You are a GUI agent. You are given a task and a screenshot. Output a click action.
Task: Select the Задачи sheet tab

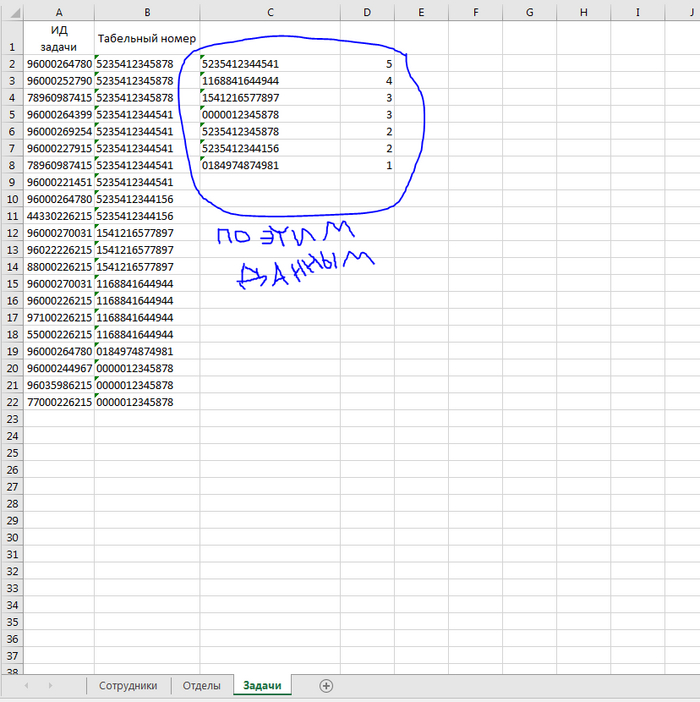[262, 685]
